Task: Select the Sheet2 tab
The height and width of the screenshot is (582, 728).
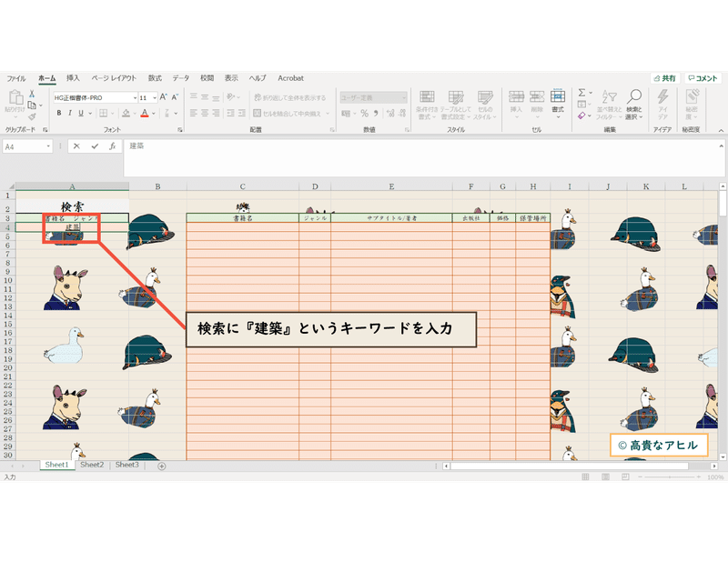Action: pyautogui.click(x=95, y=462)
